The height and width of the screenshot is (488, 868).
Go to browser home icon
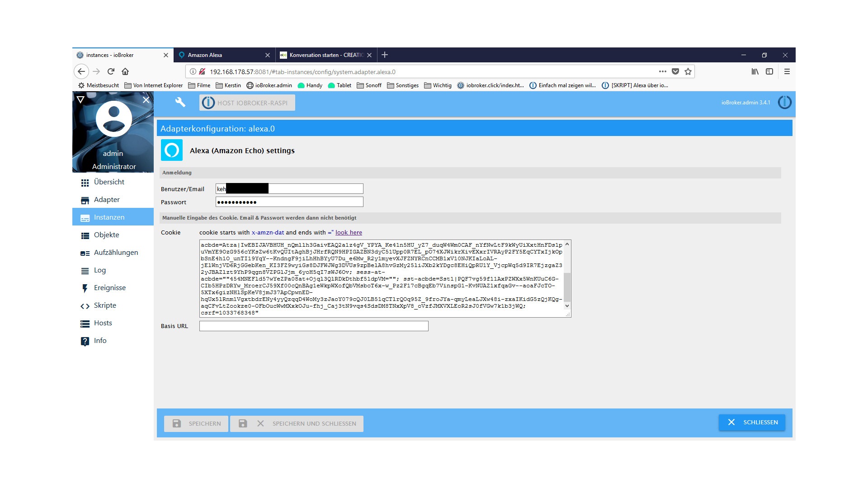(125, 71)
